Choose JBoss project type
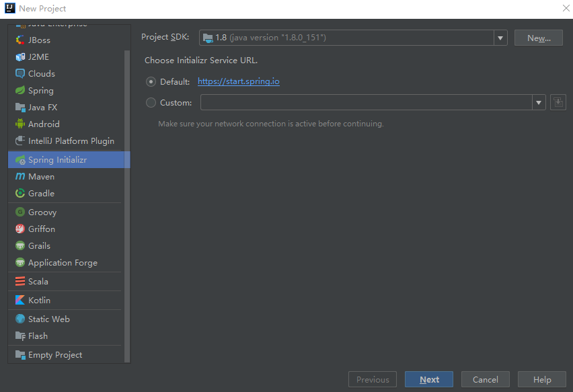 click(66, 40)
